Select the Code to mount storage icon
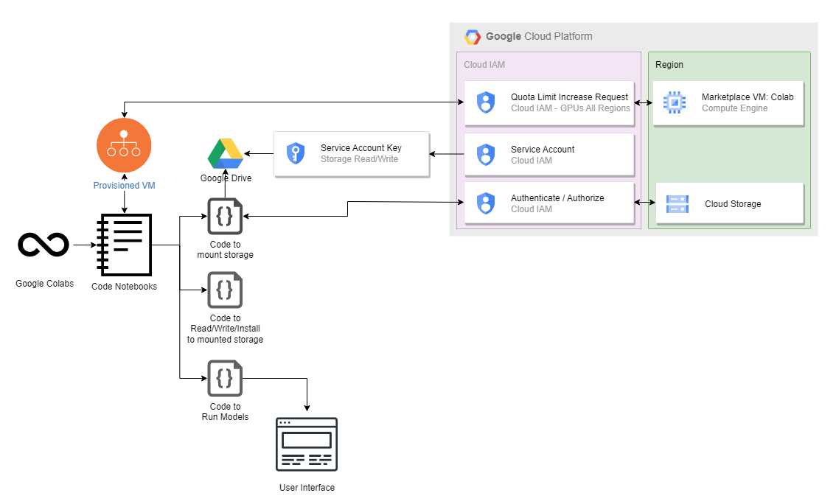The image size is (836, 504). 225,217
